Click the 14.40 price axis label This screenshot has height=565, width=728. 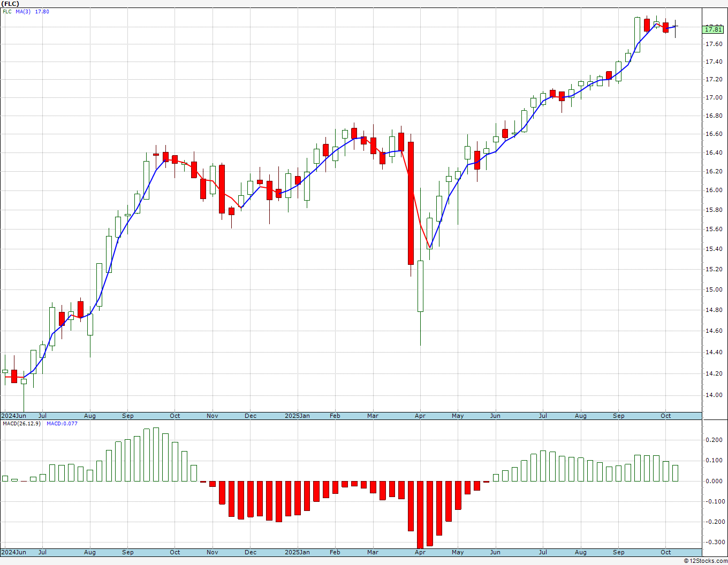click(714, 353)
